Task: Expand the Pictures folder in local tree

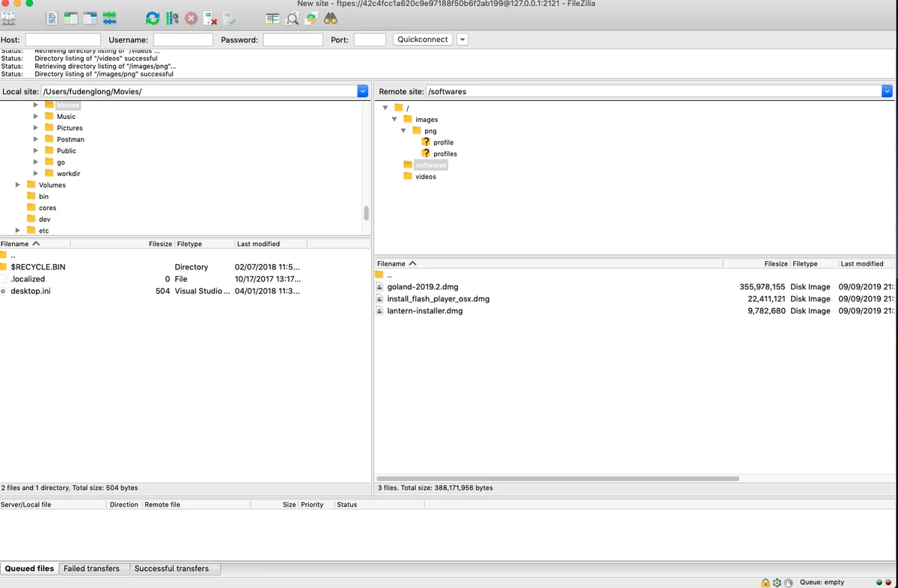Action: pos(35,128)
